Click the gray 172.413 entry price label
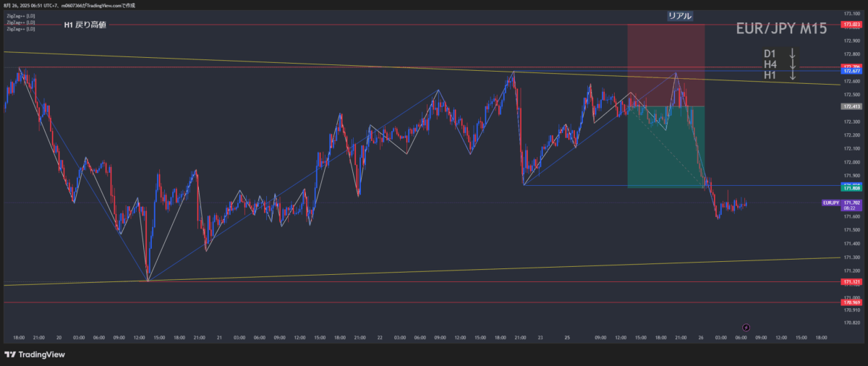The image size is (868, 366). pos(851,106)
